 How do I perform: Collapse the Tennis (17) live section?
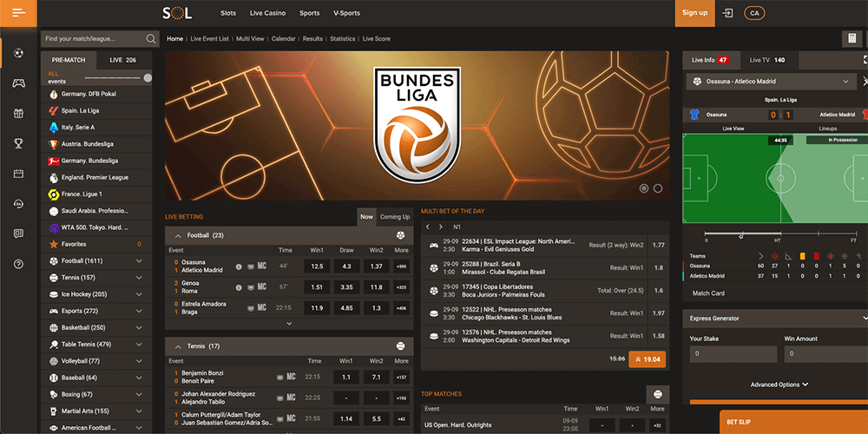(178, 346)
